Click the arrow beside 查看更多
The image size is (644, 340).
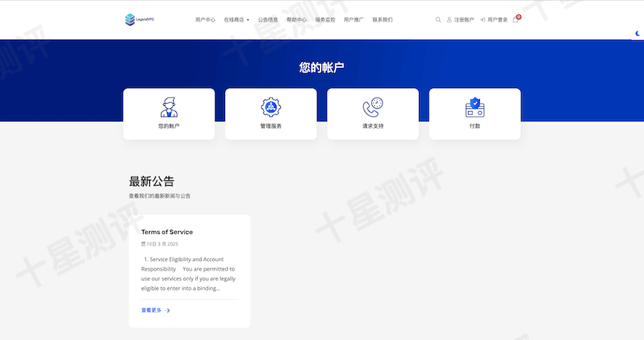168,310
